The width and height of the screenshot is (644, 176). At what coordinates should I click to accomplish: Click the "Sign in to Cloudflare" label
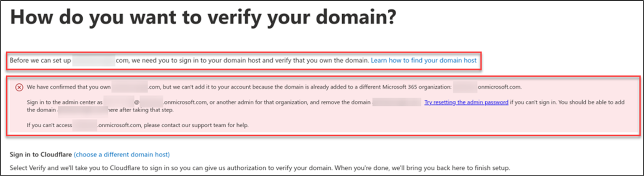coord(41,154)
